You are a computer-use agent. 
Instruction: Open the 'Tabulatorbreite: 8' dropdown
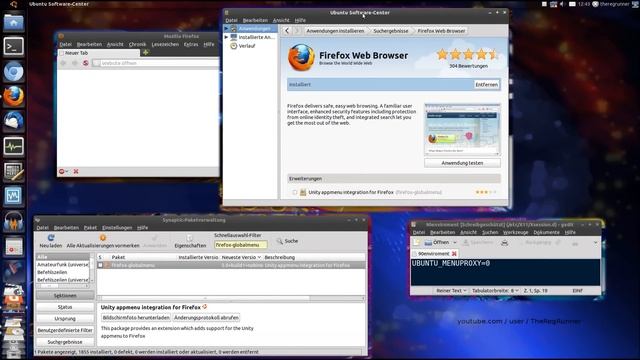click(x=495, y=291)
